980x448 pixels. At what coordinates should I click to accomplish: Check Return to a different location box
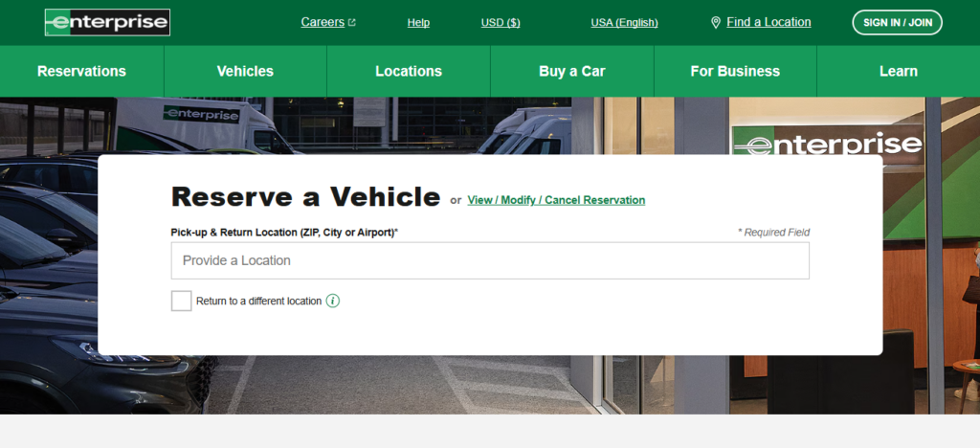[x=181, y=301]
